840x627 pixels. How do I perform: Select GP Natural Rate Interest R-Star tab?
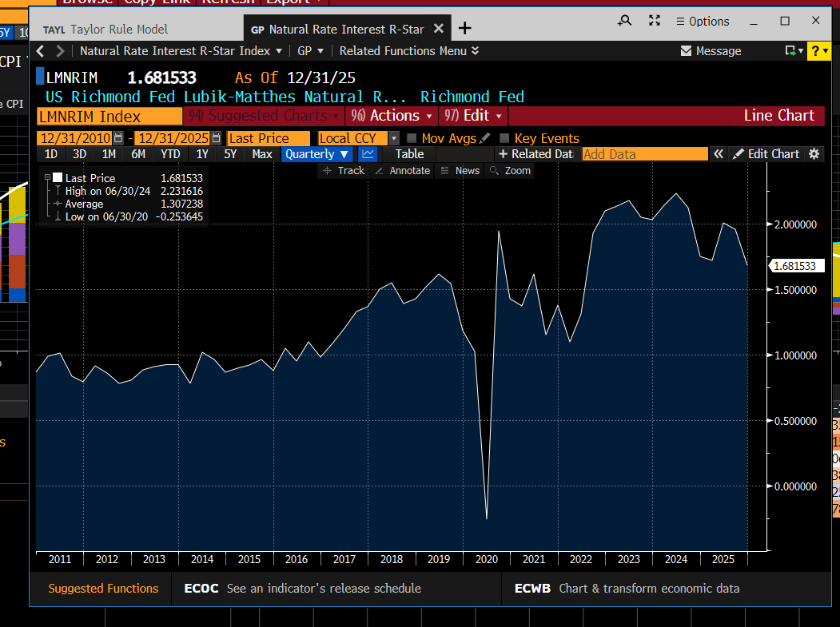tap(337, 30)
